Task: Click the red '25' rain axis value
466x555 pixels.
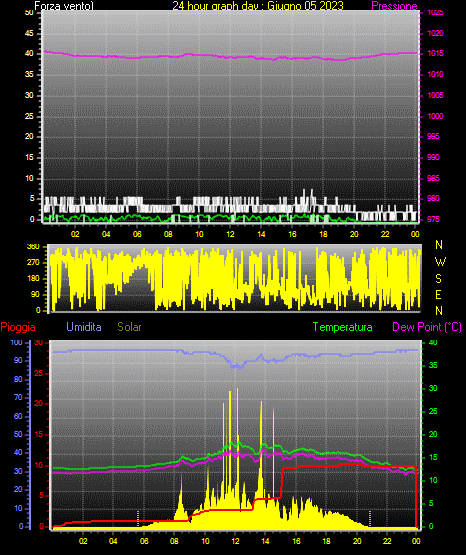Action: coord(39,374)
